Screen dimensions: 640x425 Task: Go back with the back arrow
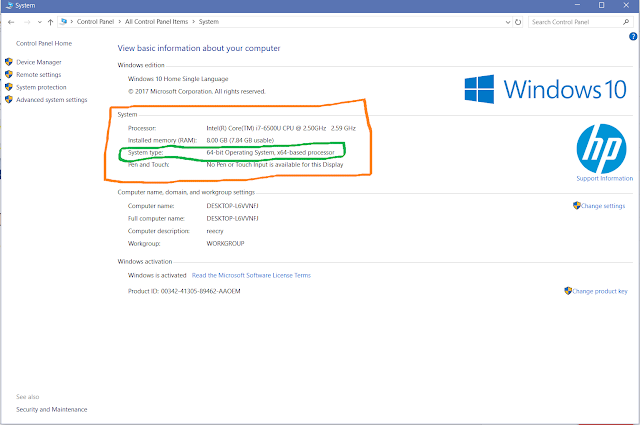point(11,22)
